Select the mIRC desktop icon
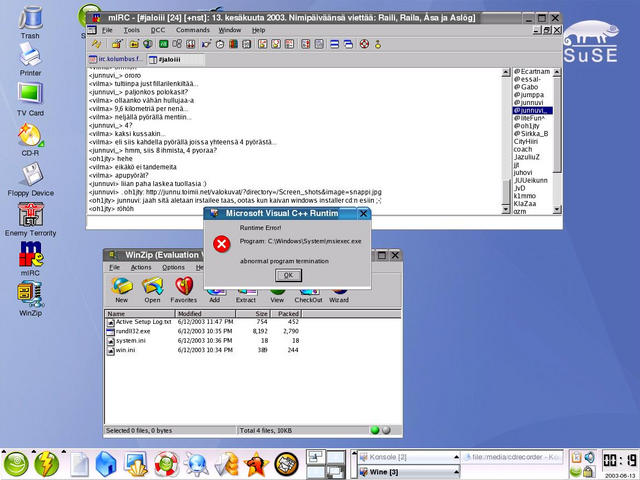The height and width of the screenshot is (480, 640). tap(31, 259)
